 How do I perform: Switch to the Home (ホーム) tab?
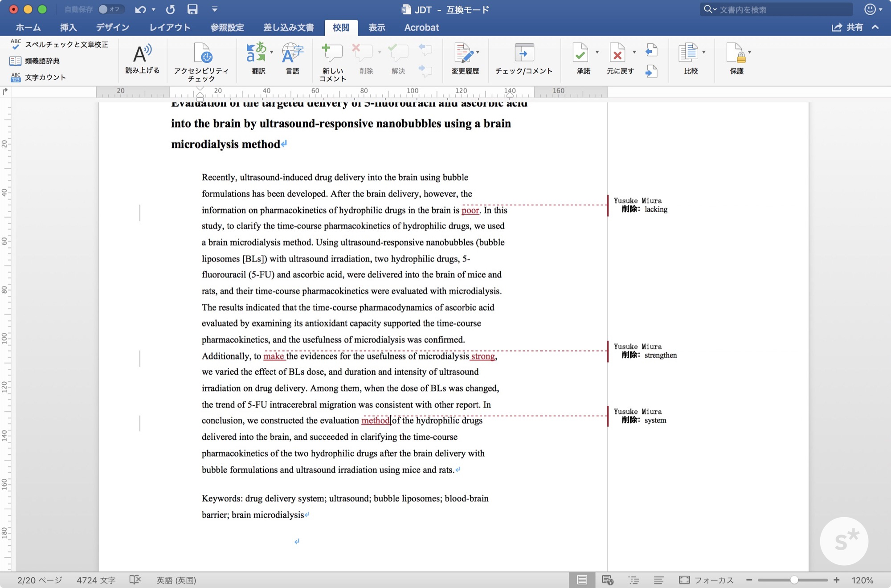click(28, 28)
